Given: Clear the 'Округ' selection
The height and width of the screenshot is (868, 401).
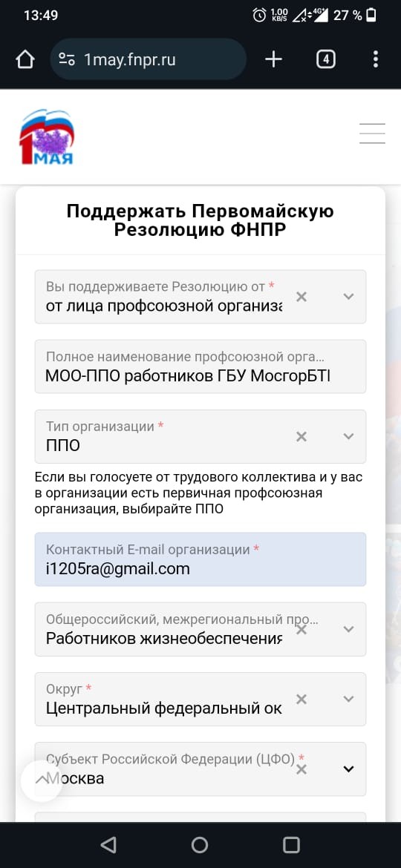Looking at the screenshot, I should 301,699.
